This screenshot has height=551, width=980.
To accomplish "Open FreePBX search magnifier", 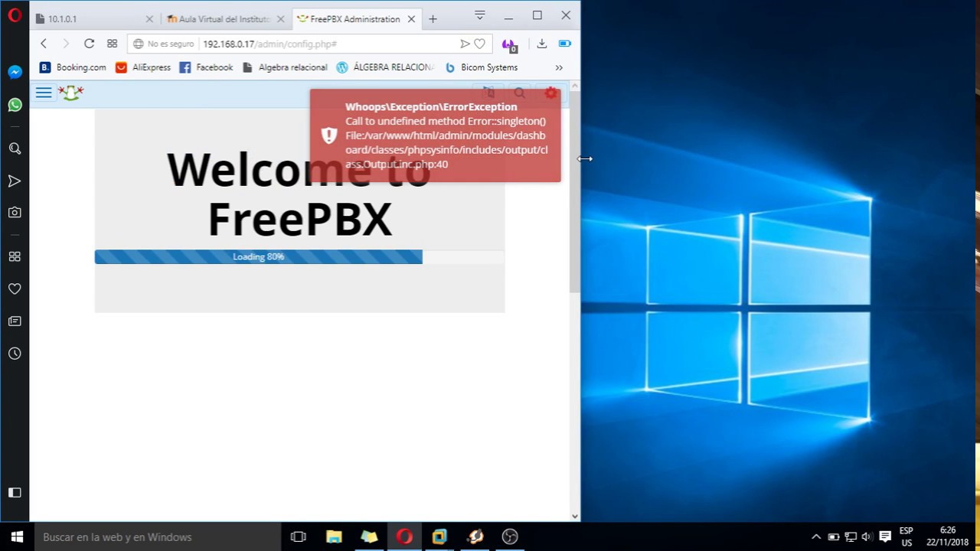I will 520,93.
